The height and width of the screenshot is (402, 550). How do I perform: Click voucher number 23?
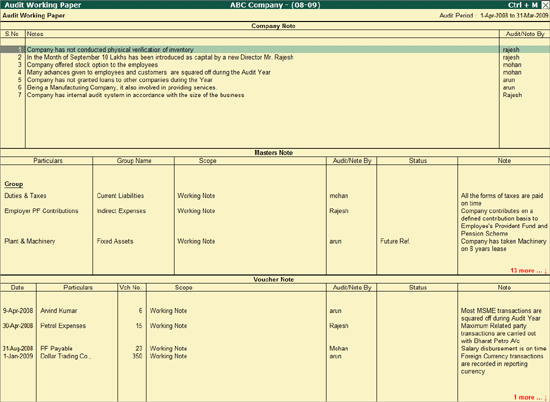click(139, 349)
